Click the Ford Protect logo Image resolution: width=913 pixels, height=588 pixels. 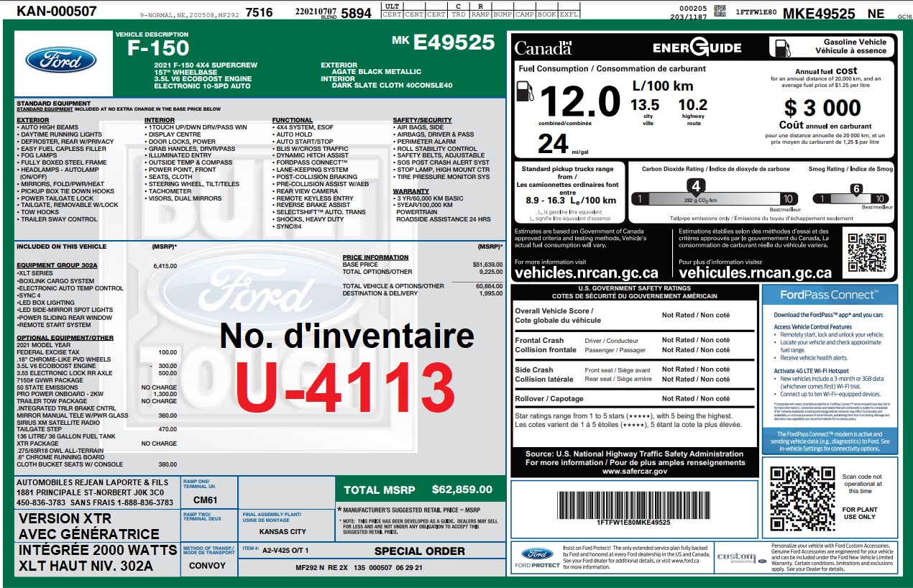pyautogui.click(x=536, y=557)
